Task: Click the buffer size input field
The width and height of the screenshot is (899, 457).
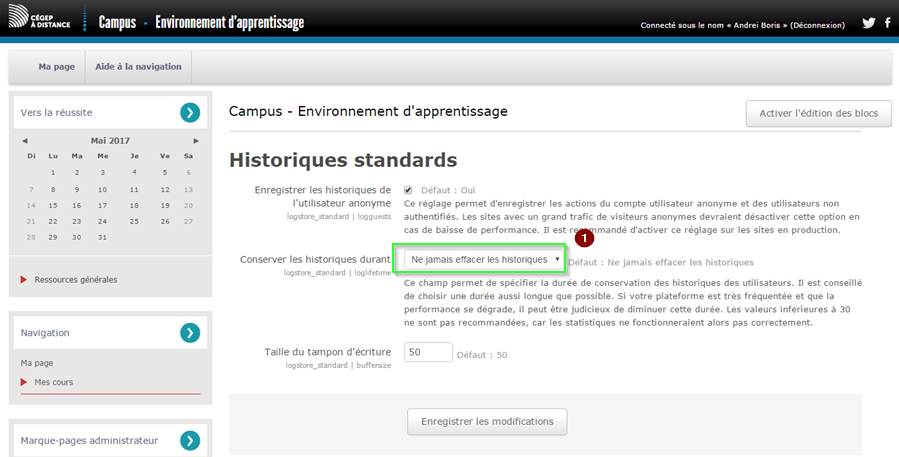Action: [x=428, y=353]
